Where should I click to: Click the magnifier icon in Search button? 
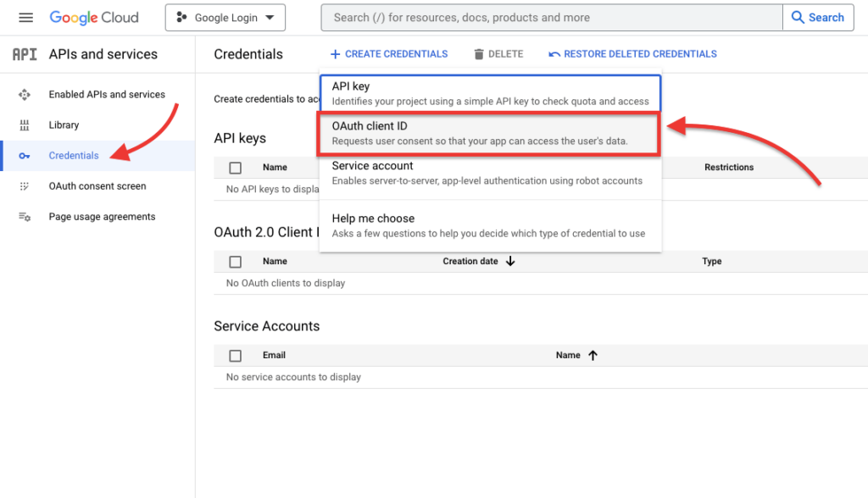tap(798, 18)
